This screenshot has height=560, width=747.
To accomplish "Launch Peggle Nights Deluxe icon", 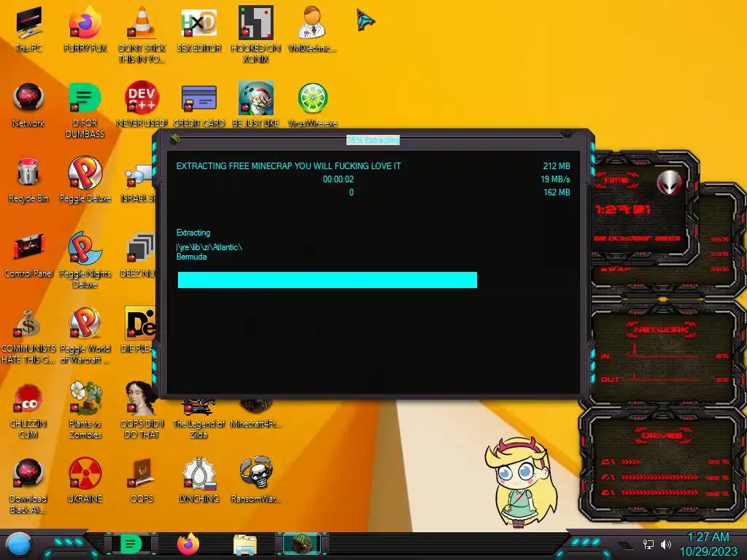I will pyautogui.click(x=85, y=260).
